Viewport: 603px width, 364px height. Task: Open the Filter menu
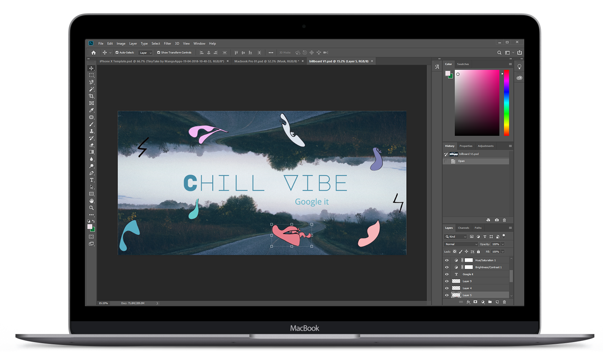pyautogui.click(x=167, y=43)
